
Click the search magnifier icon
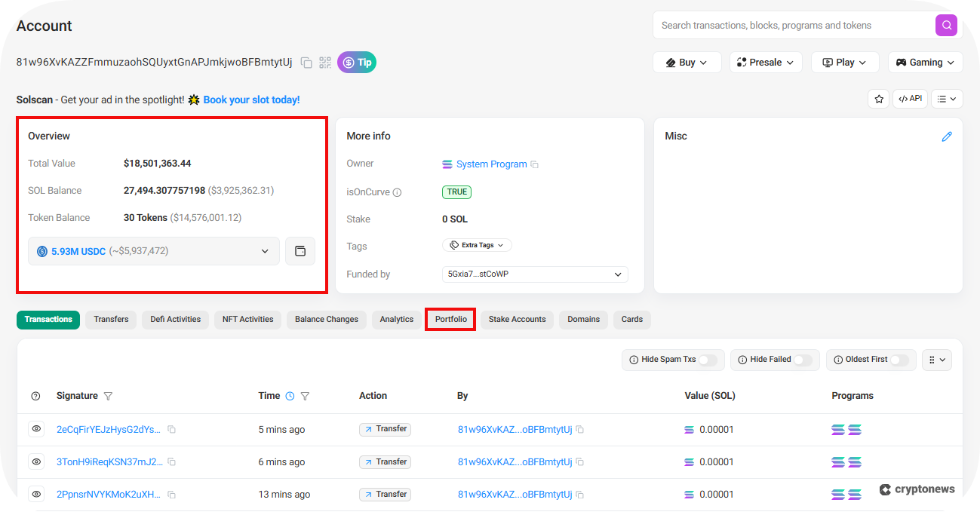coord(946,25)
